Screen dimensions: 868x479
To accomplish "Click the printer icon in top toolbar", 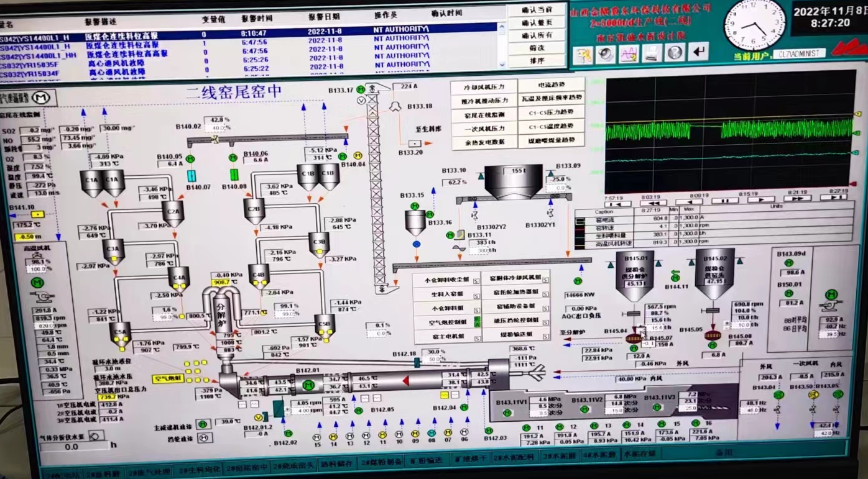I will pyautogui.click(x=652, y=53).
